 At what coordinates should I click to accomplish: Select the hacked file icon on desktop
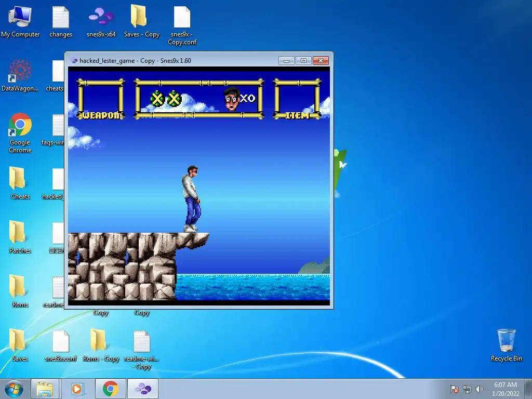click(54, 184)
